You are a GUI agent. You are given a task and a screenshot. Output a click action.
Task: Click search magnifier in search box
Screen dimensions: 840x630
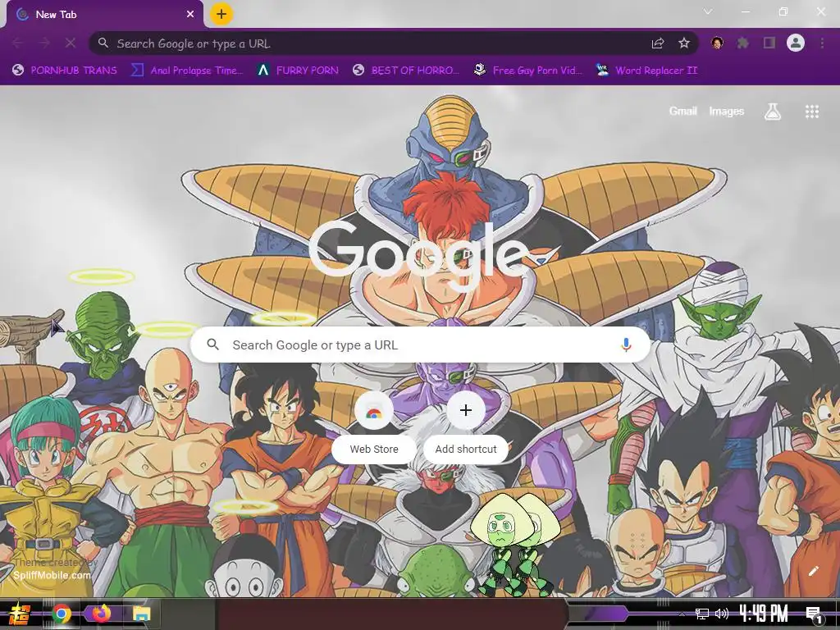tap(212, 345)
